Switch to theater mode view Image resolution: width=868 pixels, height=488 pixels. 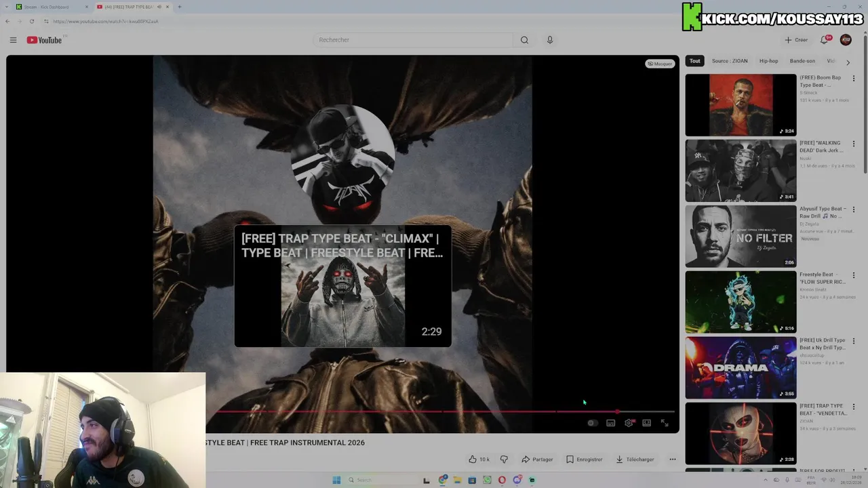click(647, 423)
